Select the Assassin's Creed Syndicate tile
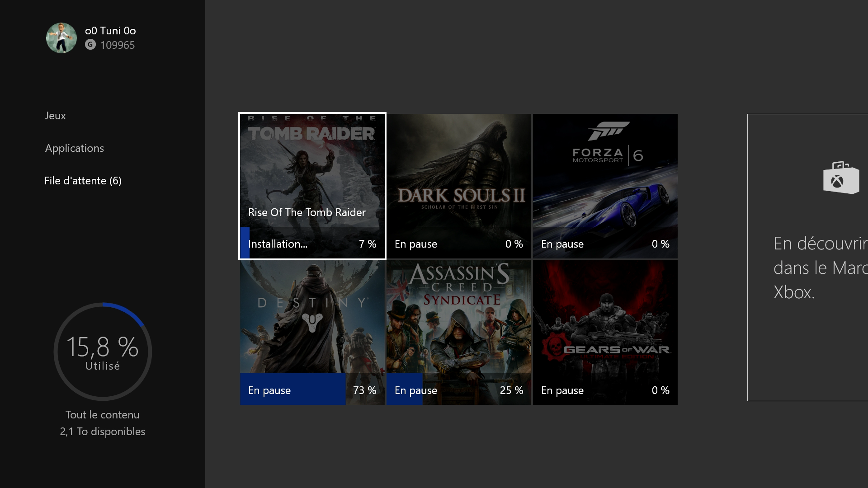 tap(459, 333)
